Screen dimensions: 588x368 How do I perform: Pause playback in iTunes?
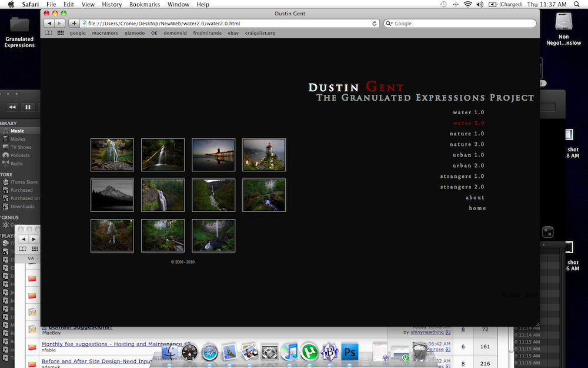coord(28,107)
